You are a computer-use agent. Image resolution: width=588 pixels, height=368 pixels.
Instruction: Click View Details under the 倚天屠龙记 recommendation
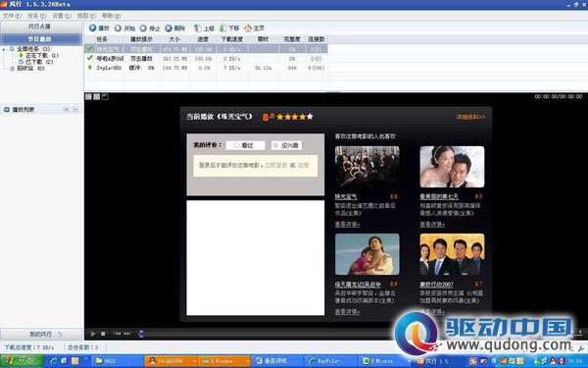(347, 312)
